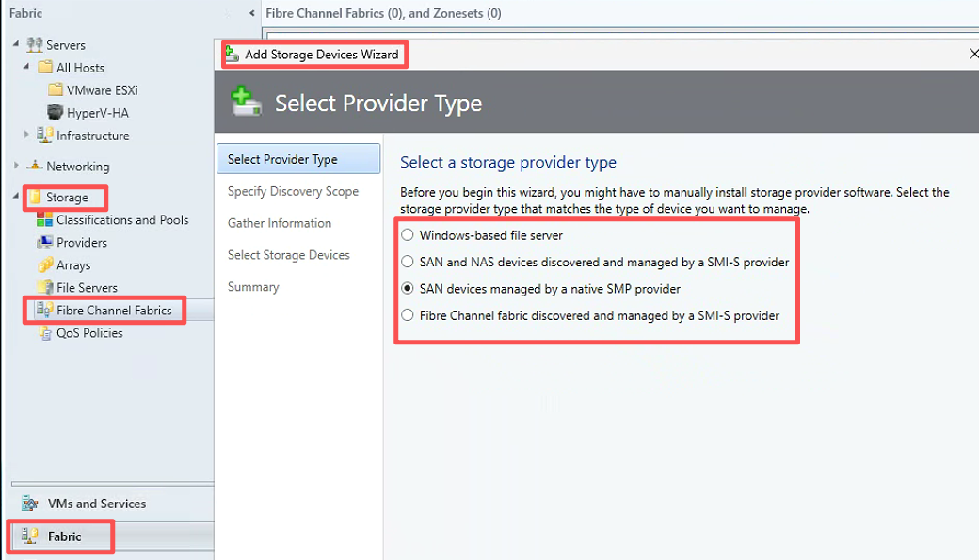Click the Providers icon

pyautogui.click(x=45, y=242)
